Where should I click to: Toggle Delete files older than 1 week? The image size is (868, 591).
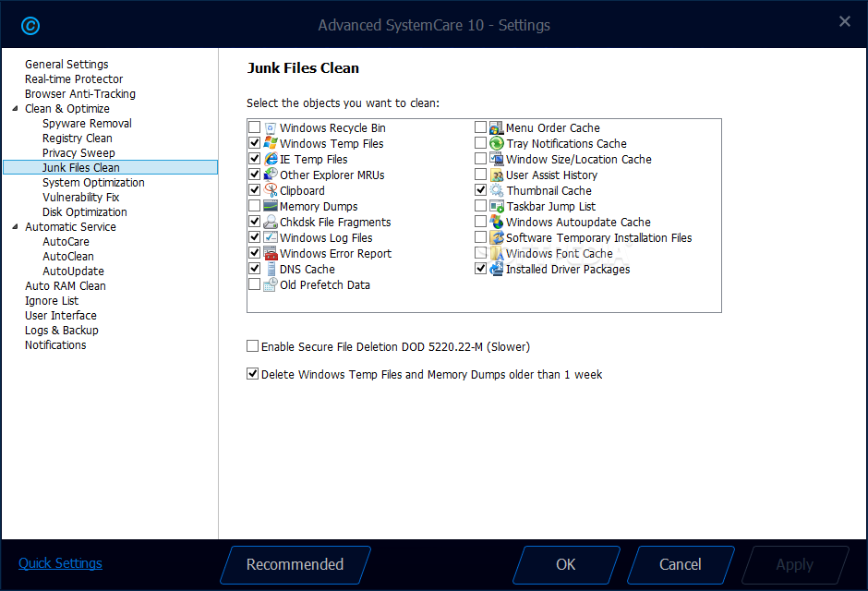(x=252, y=374)
